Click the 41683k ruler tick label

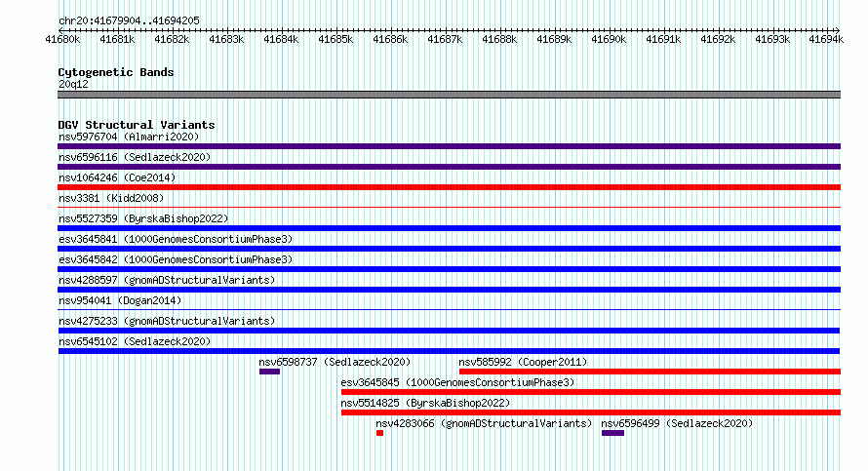point(226,39)
